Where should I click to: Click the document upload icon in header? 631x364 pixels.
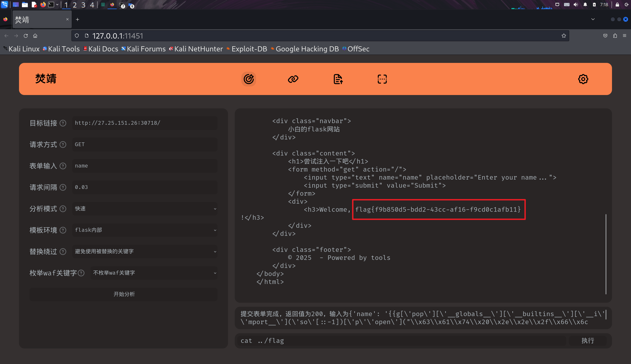(338, 79)
